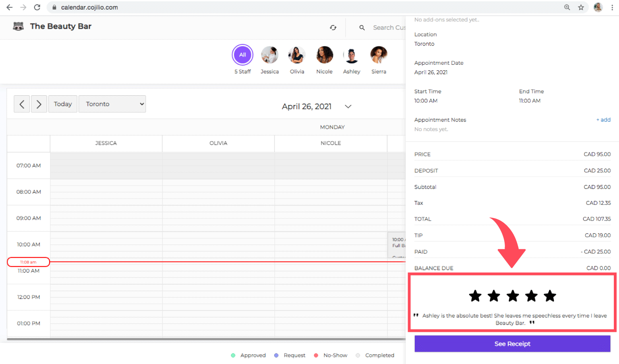Advance to next day with right chevron
The image size is (619, 364).
(39, 104)
